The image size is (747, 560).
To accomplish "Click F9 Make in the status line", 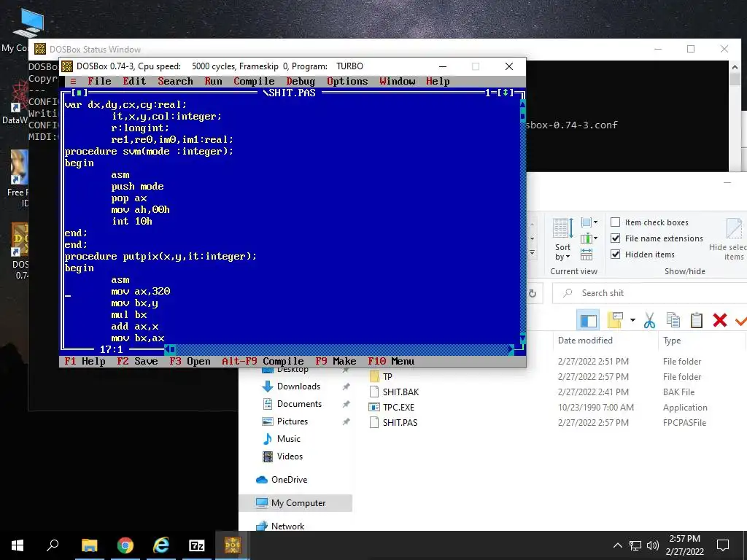I will (x=336, y=362).
